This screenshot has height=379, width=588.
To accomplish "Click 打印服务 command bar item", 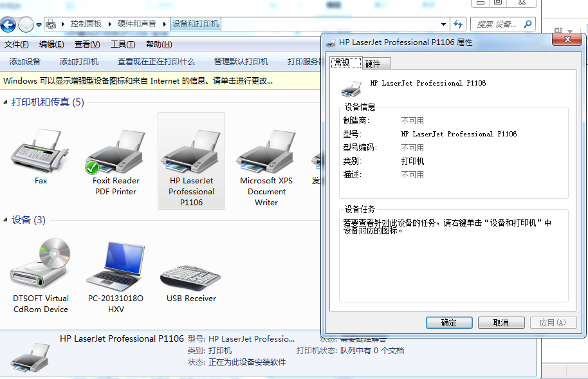I will pyautogui.click(x=304, y=62).
